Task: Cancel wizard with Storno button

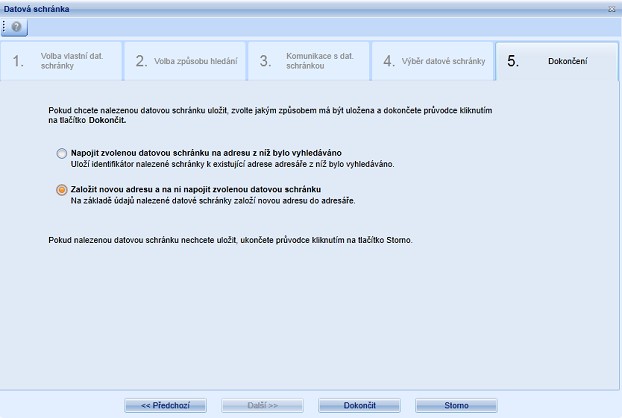Action: tap(456, 405)
